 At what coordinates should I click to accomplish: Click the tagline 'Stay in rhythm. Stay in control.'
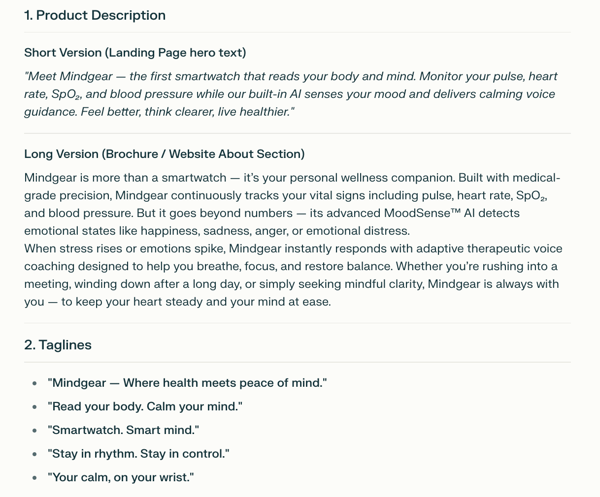tap(139, 454)
